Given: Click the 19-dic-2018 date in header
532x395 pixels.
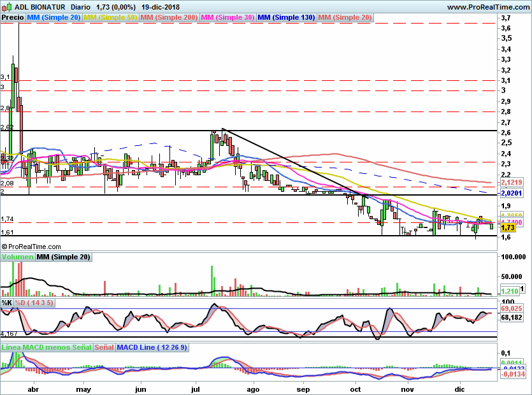Looking at the screenshot, I should click(x=161, y=7).
